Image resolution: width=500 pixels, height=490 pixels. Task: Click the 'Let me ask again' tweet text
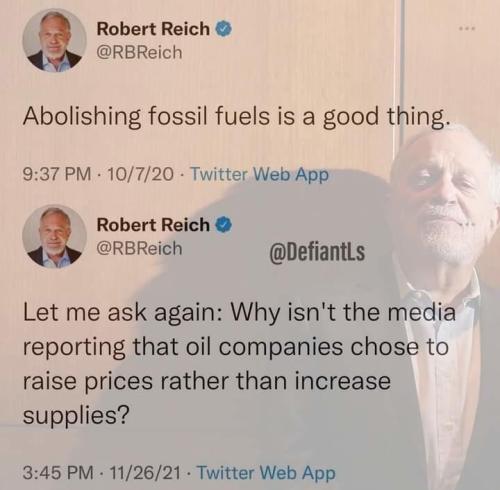click(239, 363)
